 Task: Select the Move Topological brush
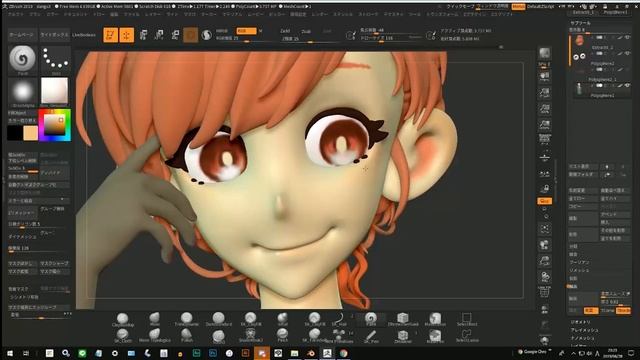pyautogui.click(x=155, y=336)
